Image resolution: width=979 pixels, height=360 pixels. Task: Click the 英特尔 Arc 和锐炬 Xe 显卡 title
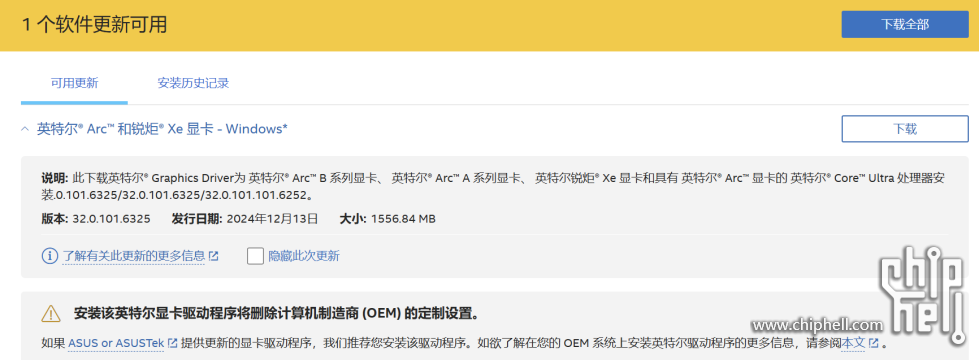point(162,129)
